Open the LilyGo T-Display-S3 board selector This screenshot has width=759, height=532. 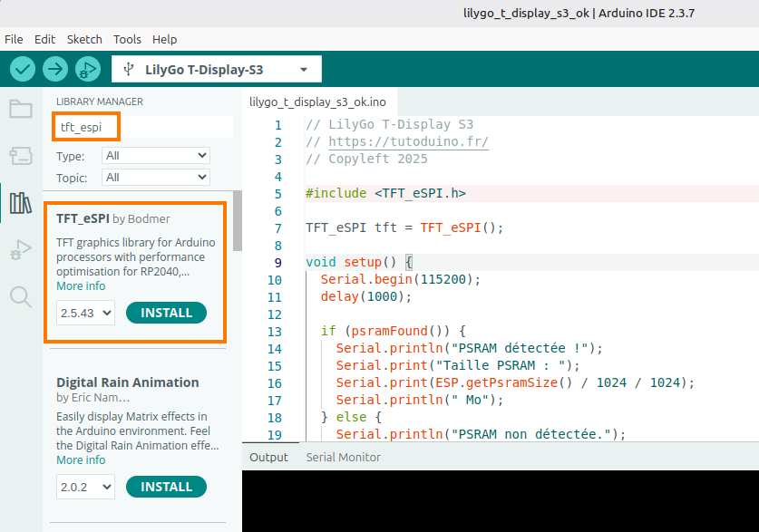(x=216, y=70)
